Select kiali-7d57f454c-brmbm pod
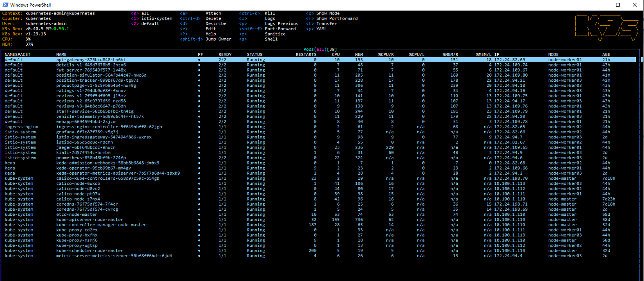 (83, 152)
